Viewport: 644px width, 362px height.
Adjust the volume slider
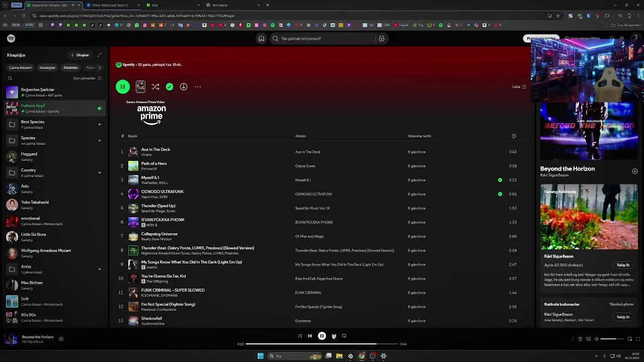pyautogui.click(x=612, y=339)
